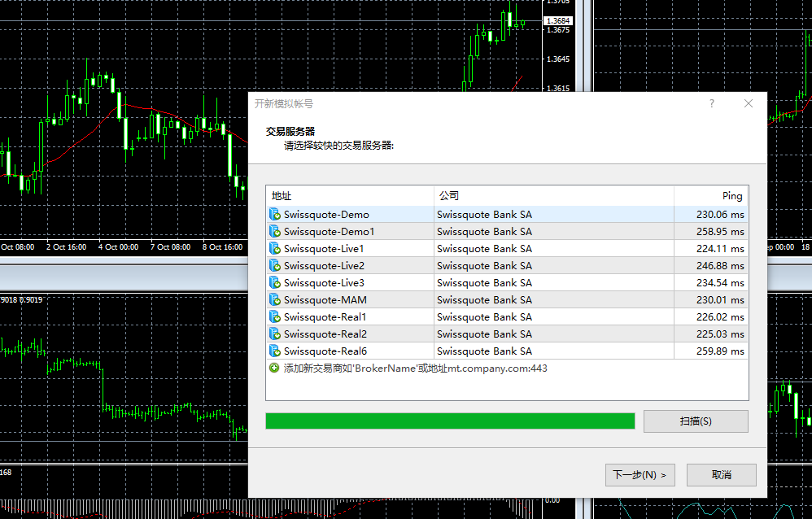
Task: Click server icon beside Swissquote-Real6
Action: click(x=274, y=351)
